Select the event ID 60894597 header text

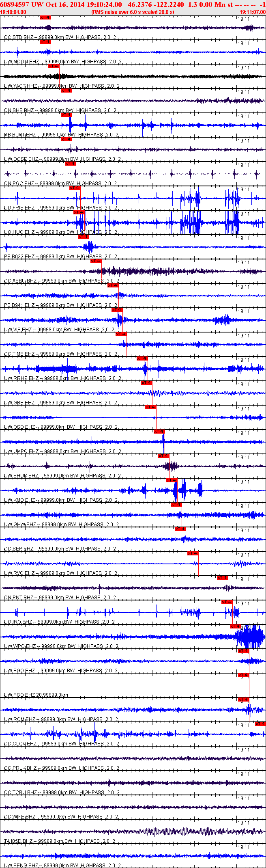[15, 4]
